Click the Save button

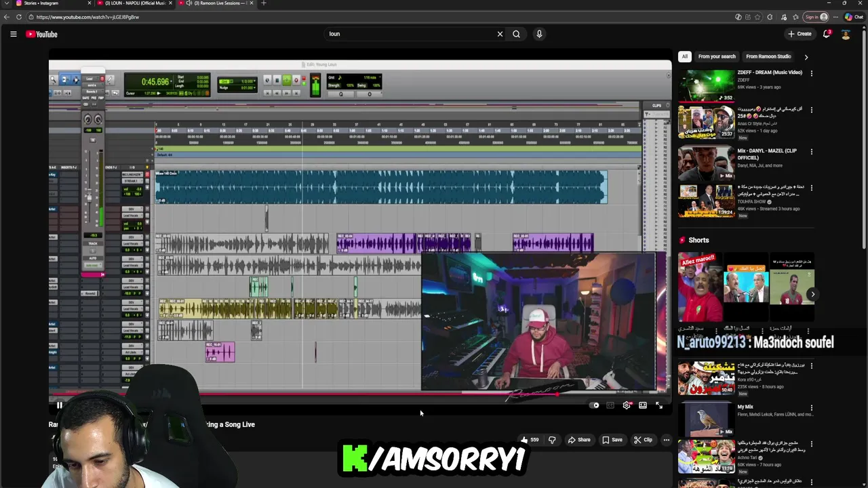(612, 440)
